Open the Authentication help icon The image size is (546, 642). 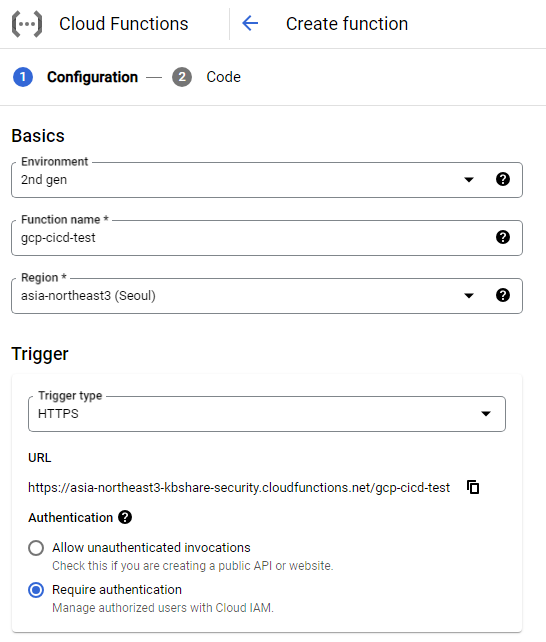click(125, 518)
